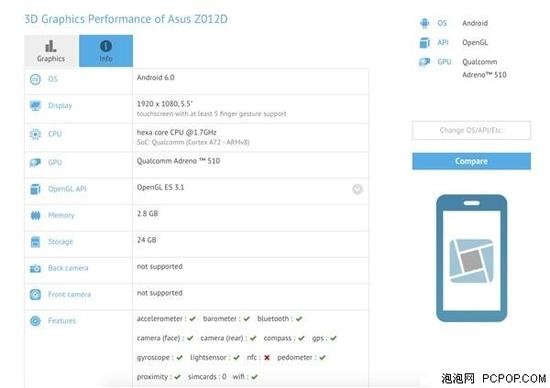Click the Front camera icon

[x=35, y=295]
